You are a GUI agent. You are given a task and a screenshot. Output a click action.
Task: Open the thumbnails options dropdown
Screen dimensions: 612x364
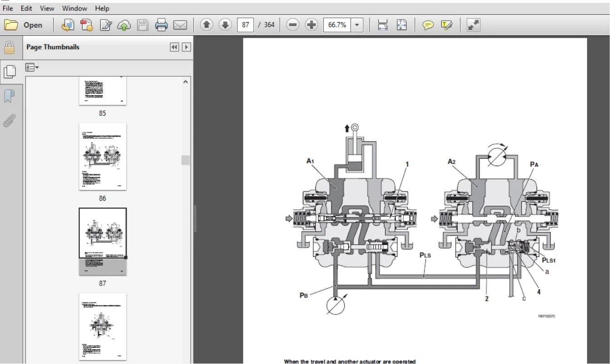click(32, 68)
